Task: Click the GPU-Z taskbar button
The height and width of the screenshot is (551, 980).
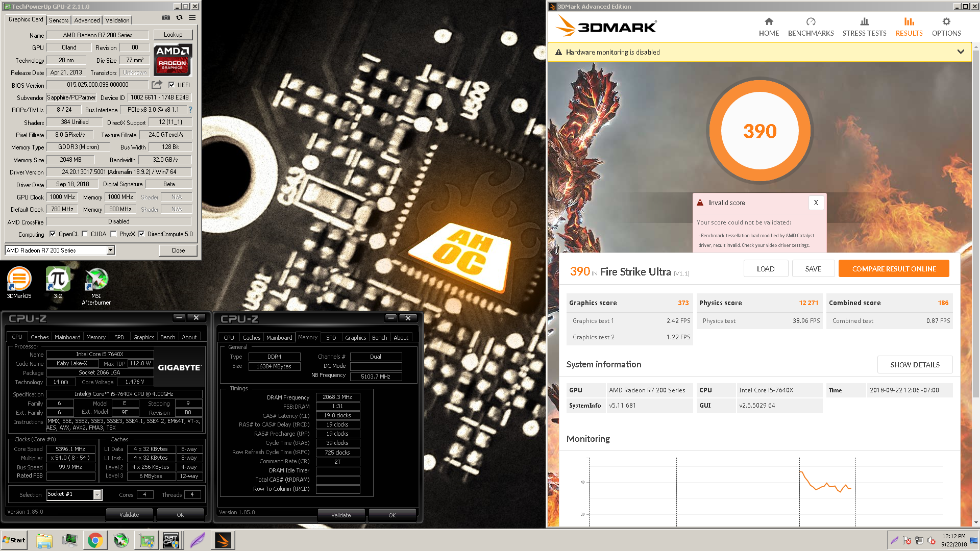Action: point(147,540)
